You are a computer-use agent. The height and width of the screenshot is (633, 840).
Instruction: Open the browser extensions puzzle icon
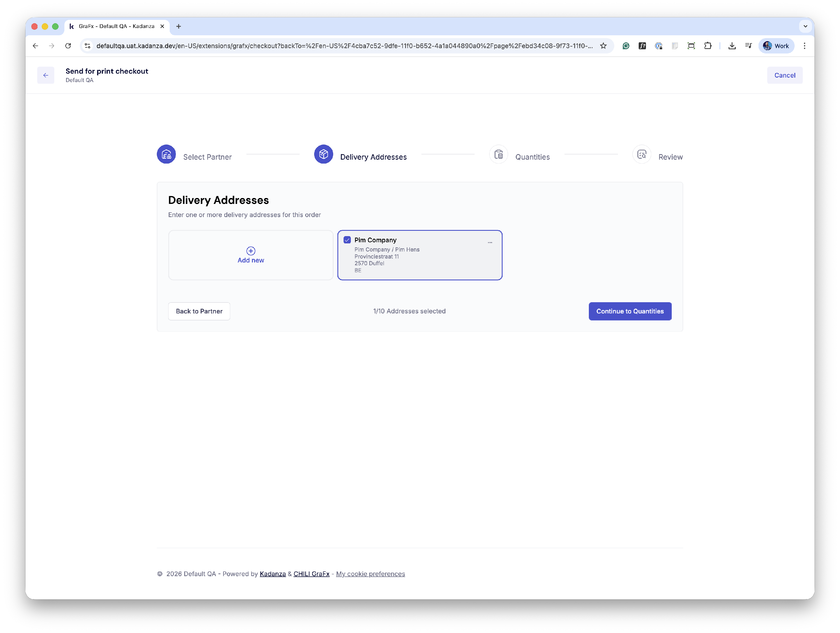[708, 46]
